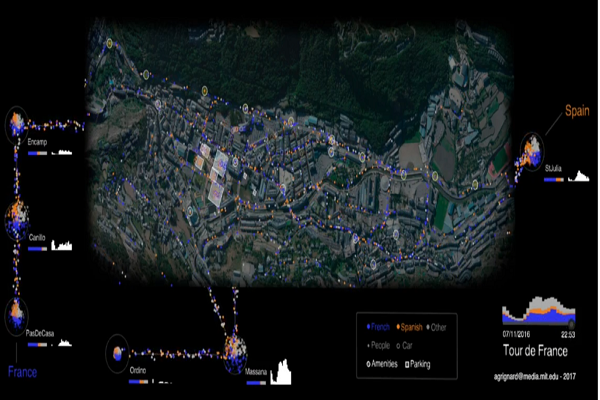The image size is (600, 400).
Task: Click the StJulia cluster circle
Action: coord(532,152)
